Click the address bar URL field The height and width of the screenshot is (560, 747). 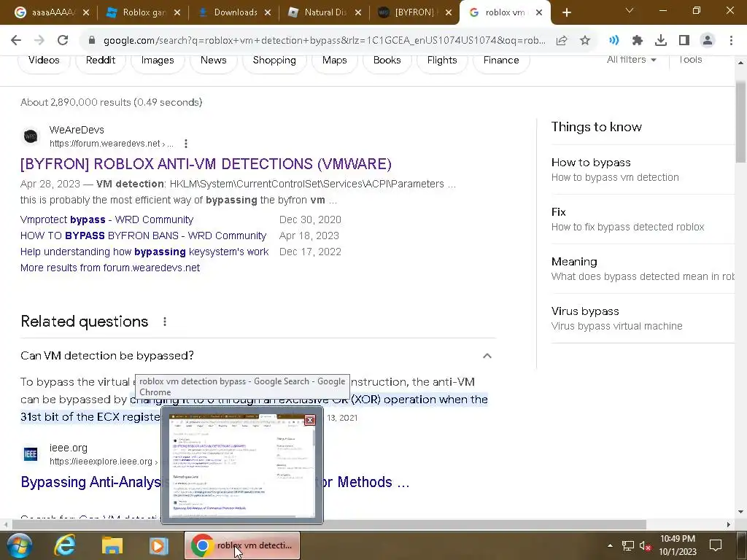(324, 41)
